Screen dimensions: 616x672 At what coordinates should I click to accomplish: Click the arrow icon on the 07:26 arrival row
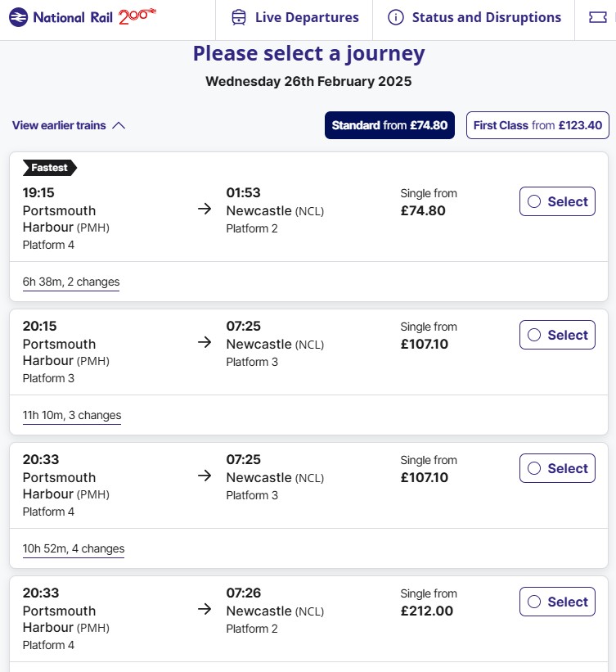click(x=205, y=610)
